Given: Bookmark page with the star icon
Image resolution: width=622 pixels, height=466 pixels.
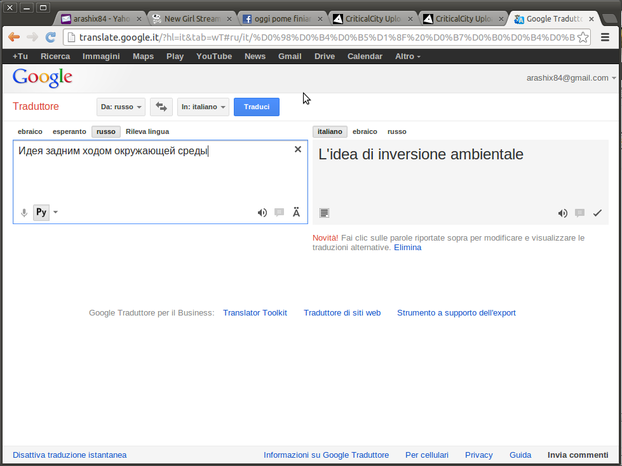Looking at the screenshot, I should point(583,37).
